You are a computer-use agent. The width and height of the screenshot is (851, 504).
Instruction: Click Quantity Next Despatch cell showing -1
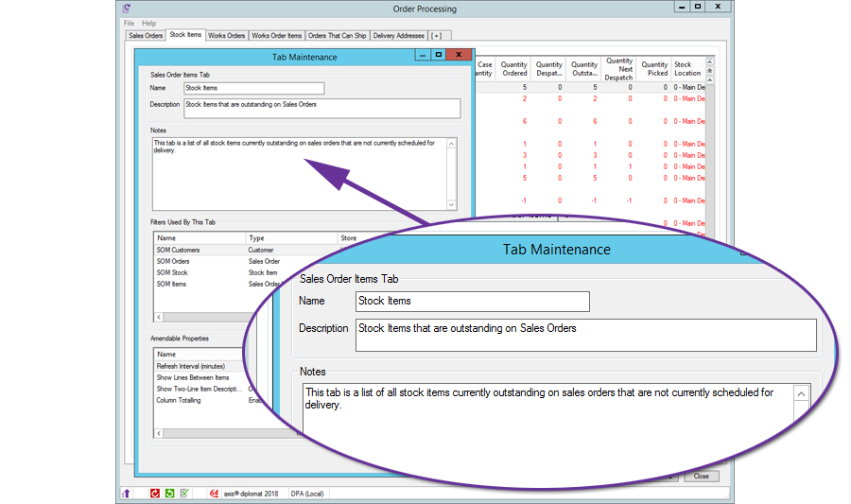point(629,200)
